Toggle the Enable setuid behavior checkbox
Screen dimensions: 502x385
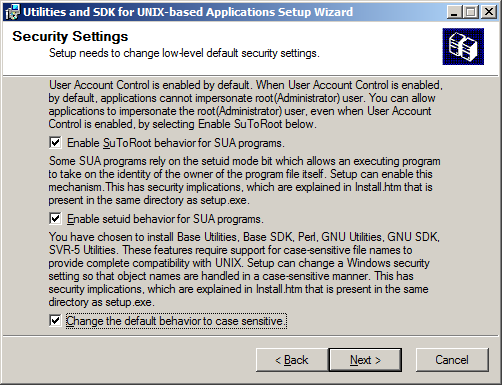[55, 219]
